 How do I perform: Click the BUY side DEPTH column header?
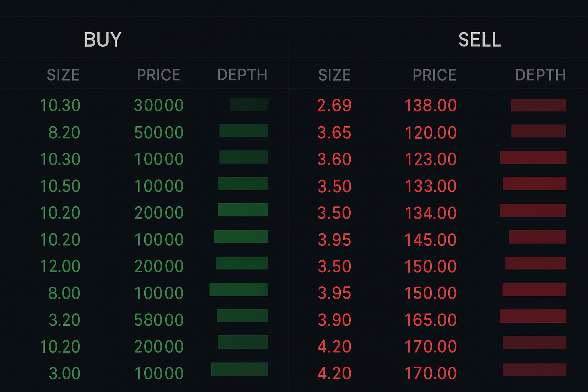click(x=242, y=75)
